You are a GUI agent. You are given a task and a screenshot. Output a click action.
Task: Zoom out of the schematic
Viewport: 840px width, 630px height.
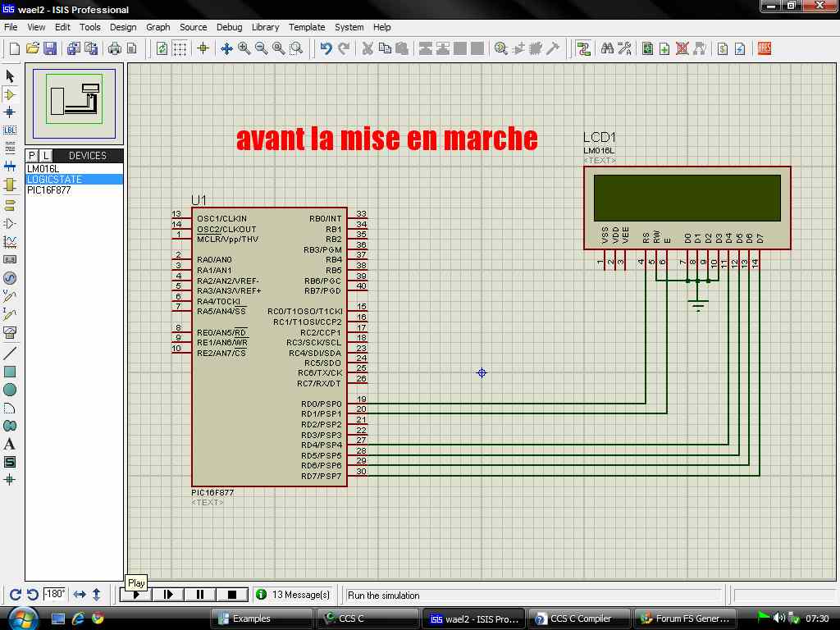click(x=262, y=48)
